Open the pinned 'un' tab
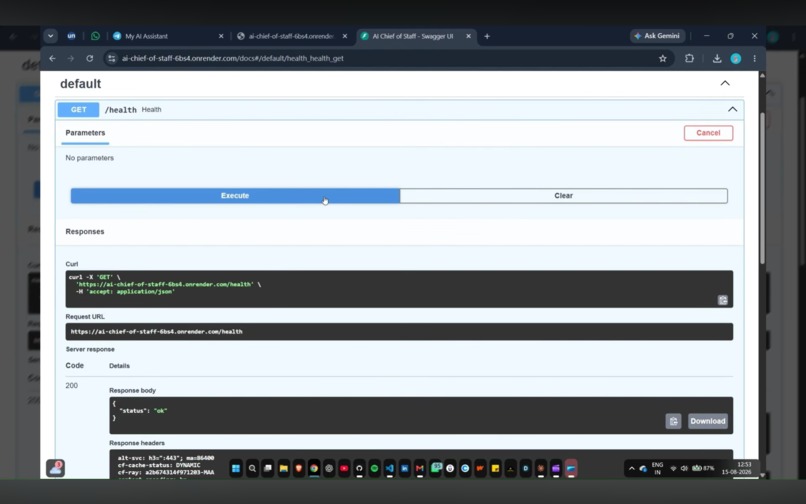Screen dimensions: 806x504 coord(71,36)
